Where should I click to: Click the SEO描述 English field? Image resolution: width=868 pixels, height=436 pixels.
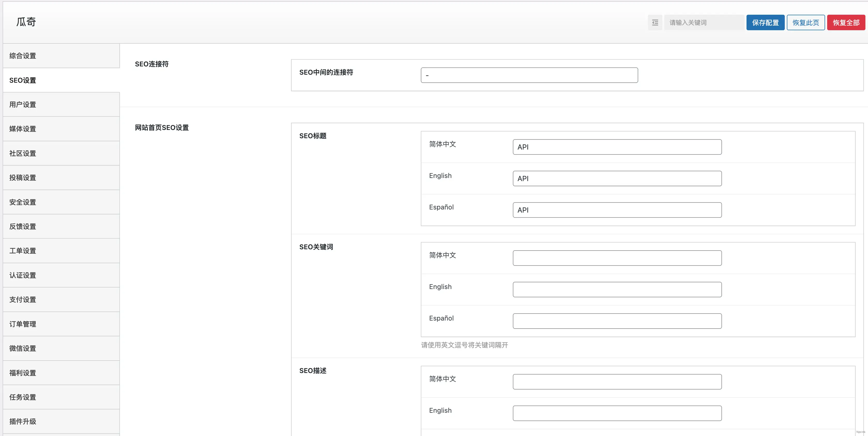617,414
